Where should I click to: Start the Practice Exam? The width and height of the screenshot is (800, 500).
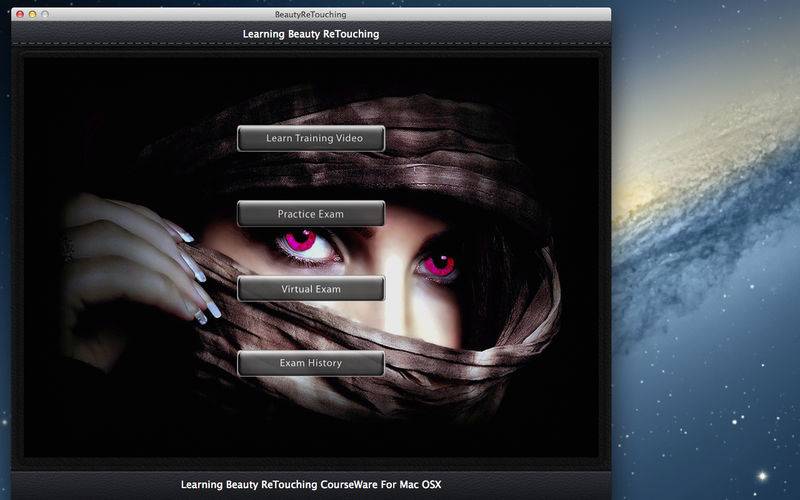pos(311,214)
